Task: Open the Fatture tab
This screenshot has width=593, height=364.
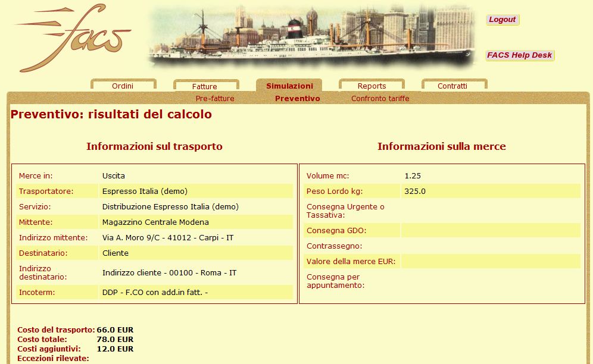Action: click(205, 87)
